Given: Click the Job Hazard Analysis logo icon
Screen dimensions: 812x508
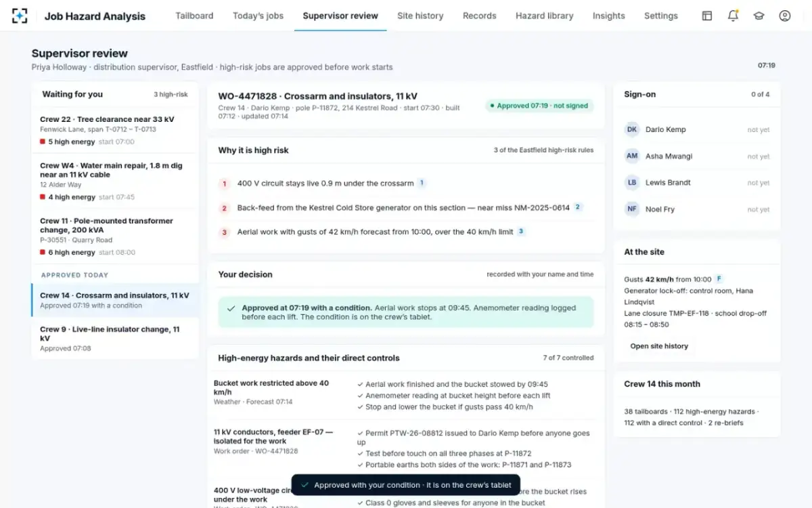Looking at the screenshot, I should [20, 16].
